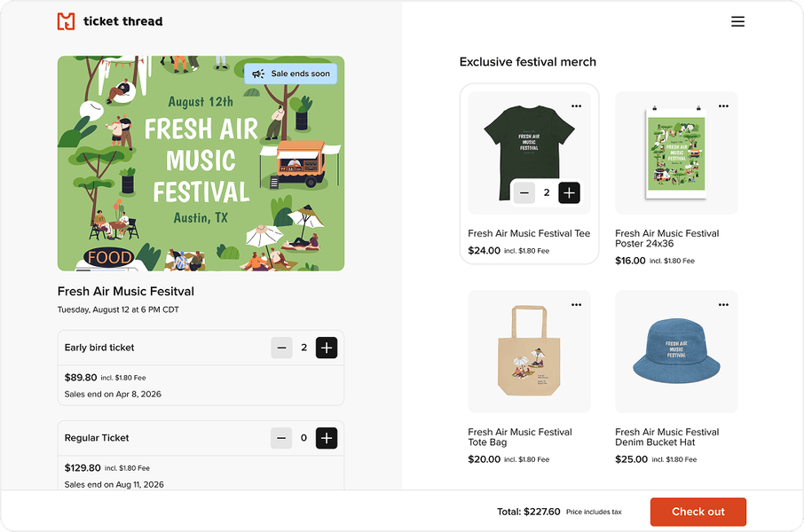Click the Sale ends soon badge
Viewport: 804px width, 532px height.
(x=291, y=74)
